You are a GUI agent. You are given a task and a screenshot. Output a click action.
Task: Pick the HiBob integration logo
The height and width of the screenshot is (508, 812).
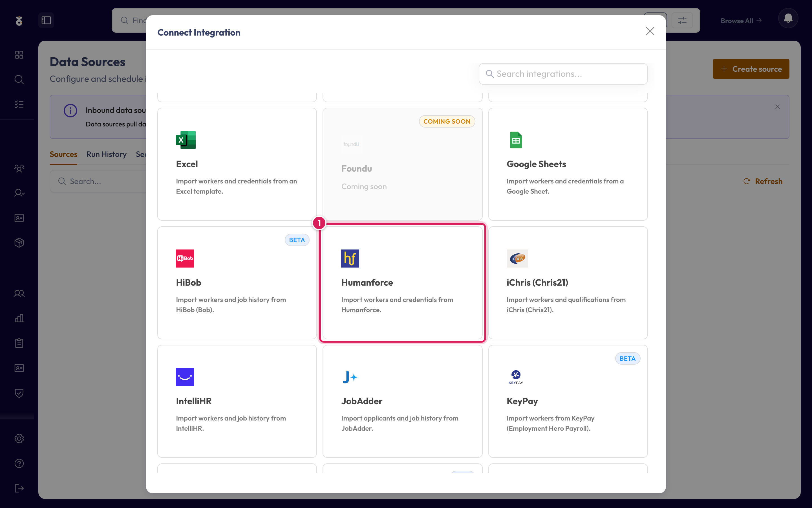(185, 258)
